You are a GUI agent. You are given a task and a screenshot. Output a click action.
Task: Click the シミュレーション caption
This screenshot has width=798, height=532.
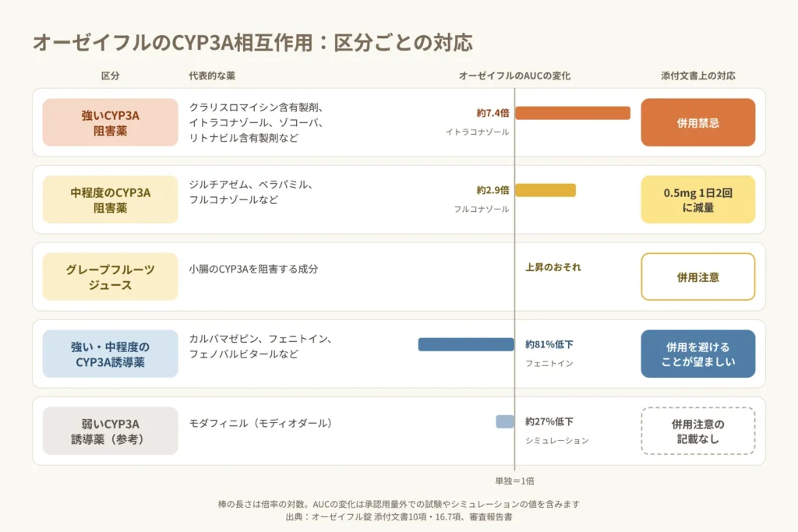[x=556, y=440]
